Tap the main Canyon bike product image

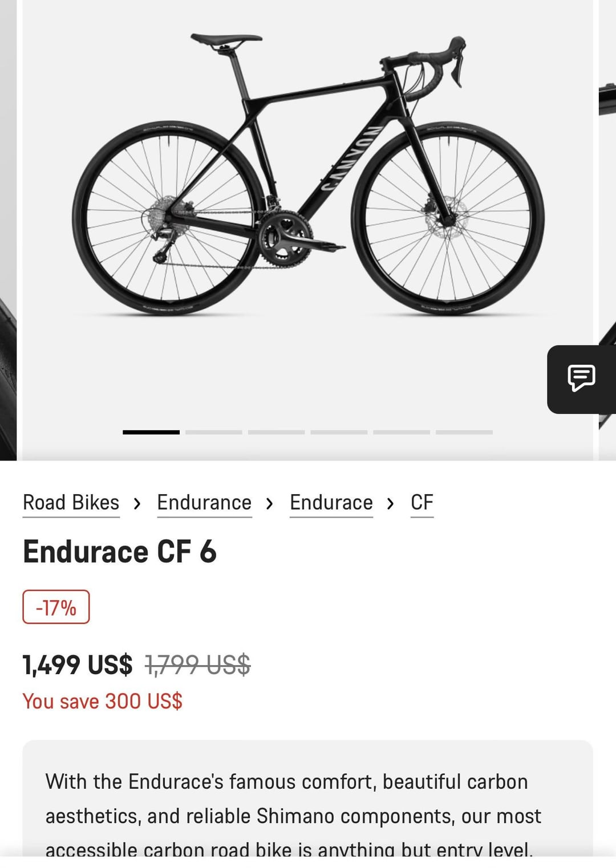tap(308, 177)
